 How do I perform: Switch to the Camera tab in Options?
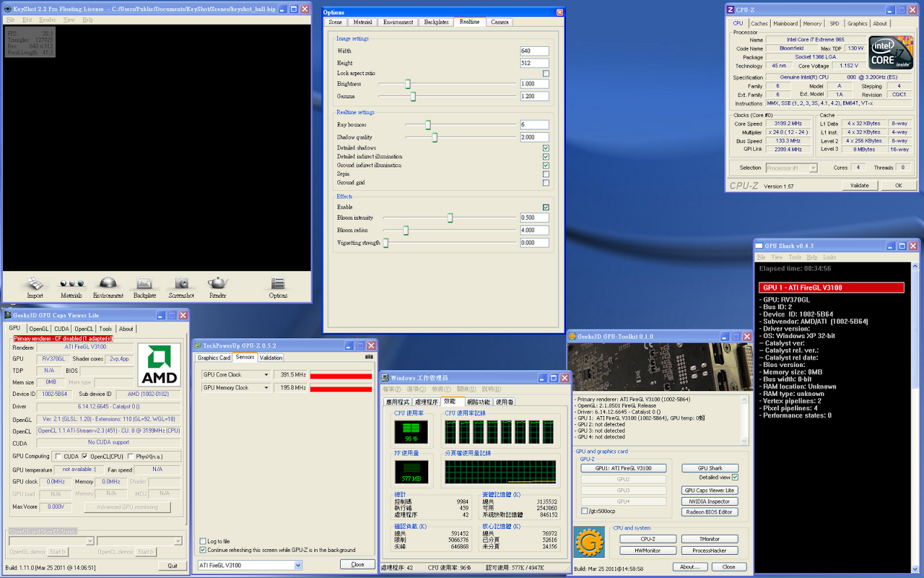pyautogui.click(x=500, y=22)
